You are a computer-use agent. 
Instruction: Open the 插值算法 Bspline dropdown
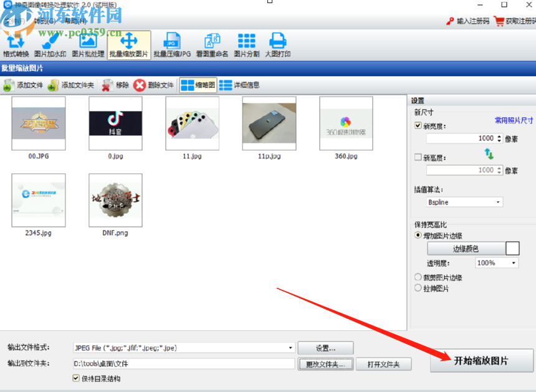[464, 202]
